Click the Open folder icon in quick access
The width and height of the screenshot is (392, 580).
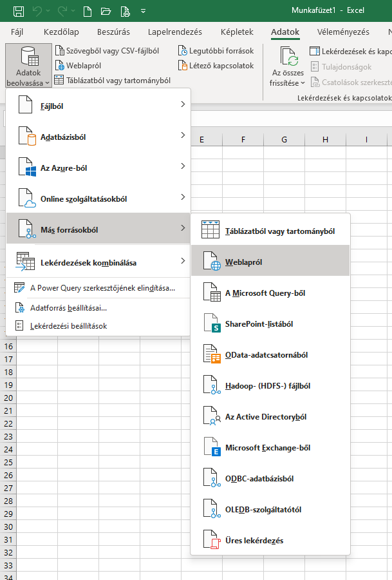click(106, 12)
